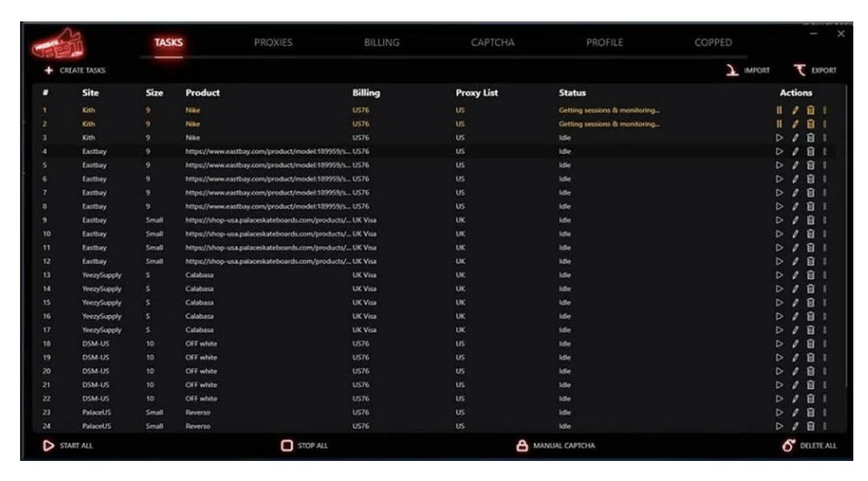Go to the Captcha tab

(493, 43)
